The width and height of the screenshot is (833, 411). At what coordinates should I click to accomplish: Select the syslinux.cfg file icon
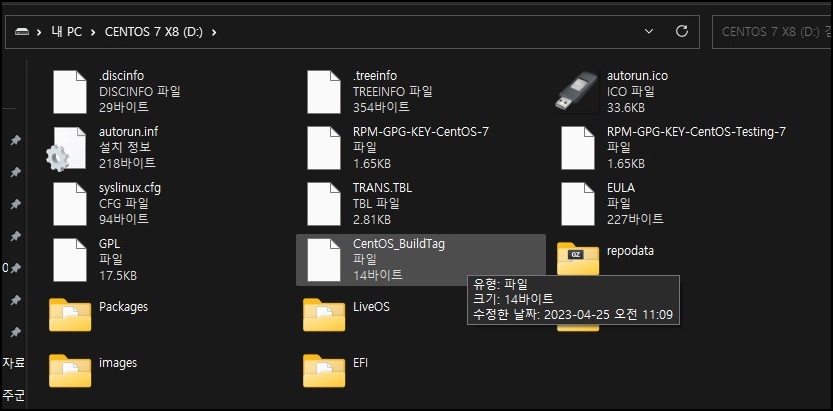pos(70,204)
